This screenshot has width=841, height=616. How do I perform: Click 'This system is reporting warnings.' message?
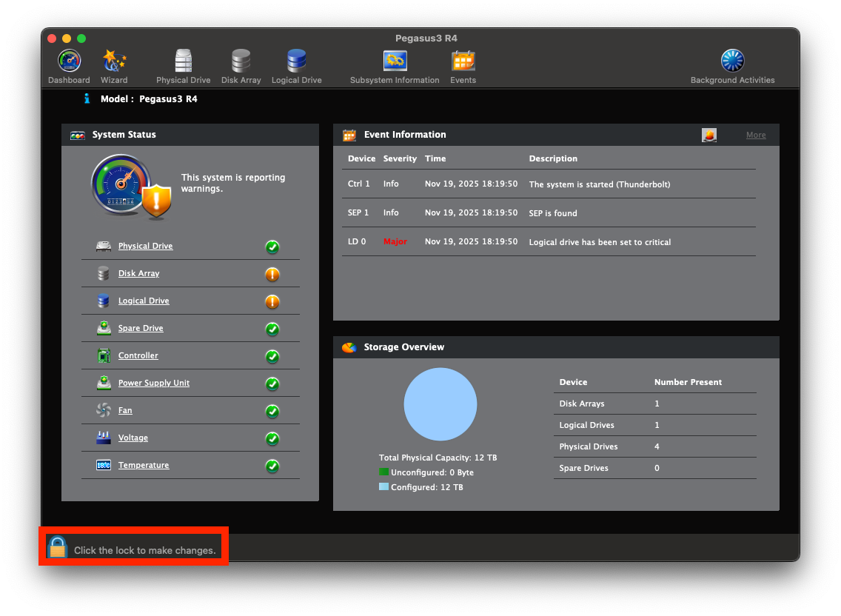click(232, 183)
